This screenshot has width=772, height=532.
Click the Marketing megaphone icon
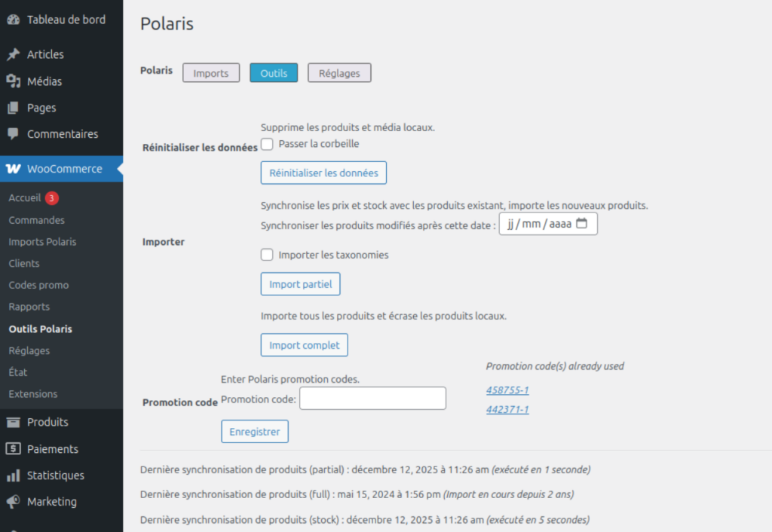(13, 502)
